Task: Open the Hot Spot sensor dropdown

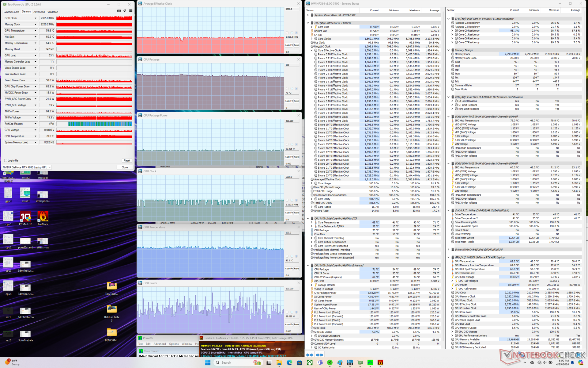Action: tap(35, 37)
